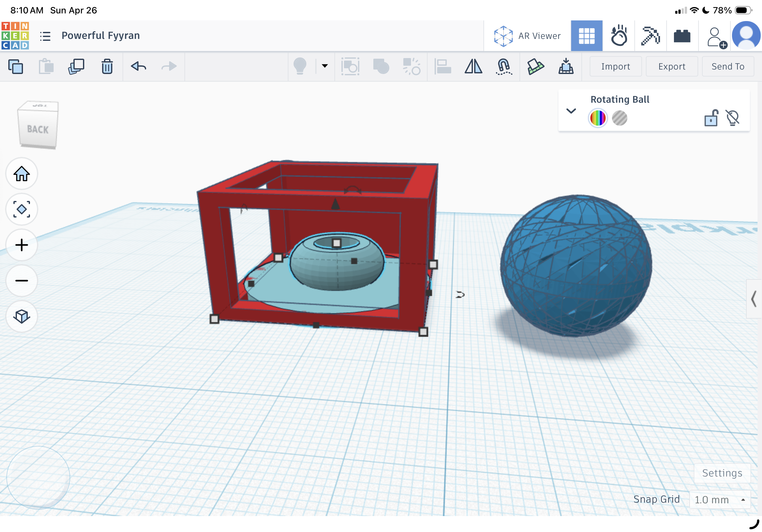The width and height of the screenshot is (762, 532).
Task: Expand the shapes panel side arrow
Action: coord(754,299)
